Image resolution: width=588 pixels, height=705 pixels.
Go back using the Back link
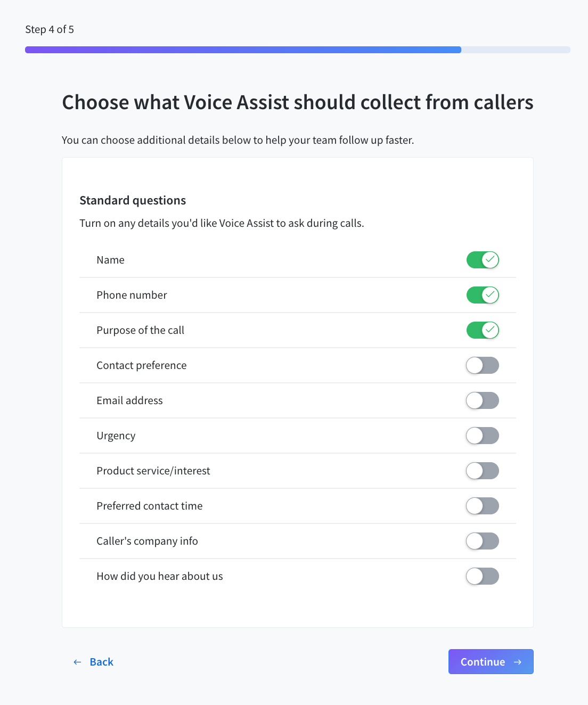(x=101, y=662)
